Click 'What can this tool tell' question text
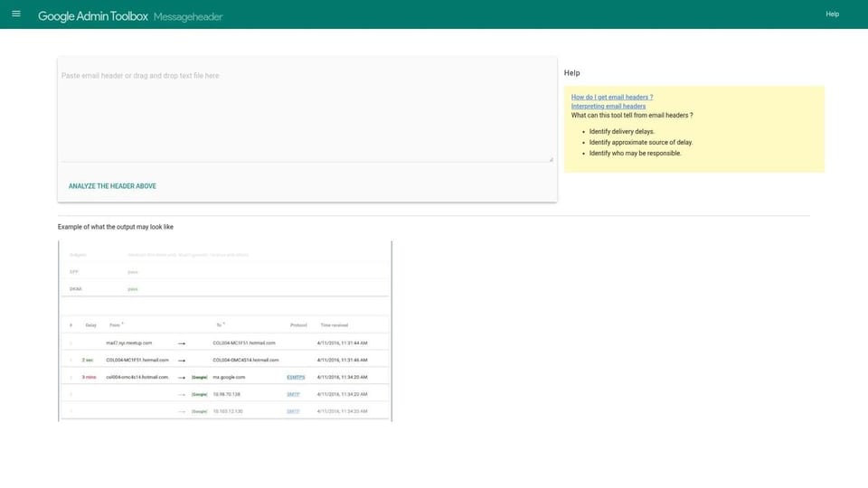 [x=632, y=116]
